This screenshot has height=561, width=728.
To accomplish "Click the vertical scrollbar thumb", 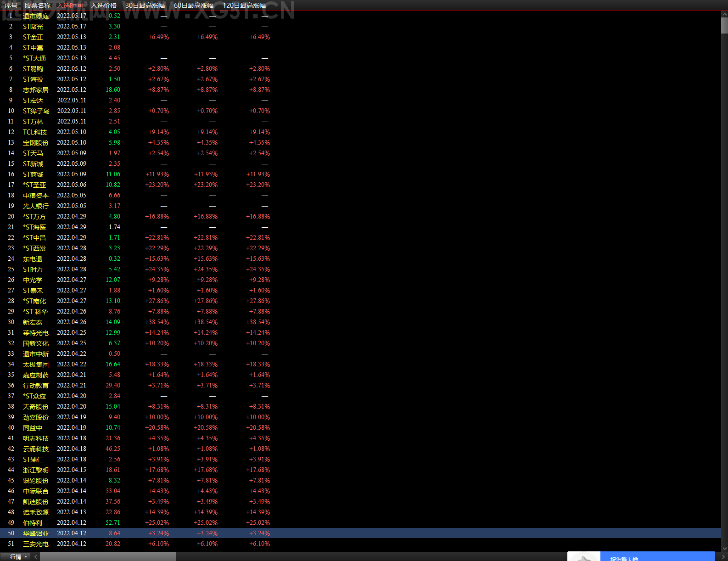I will point(724,26).
